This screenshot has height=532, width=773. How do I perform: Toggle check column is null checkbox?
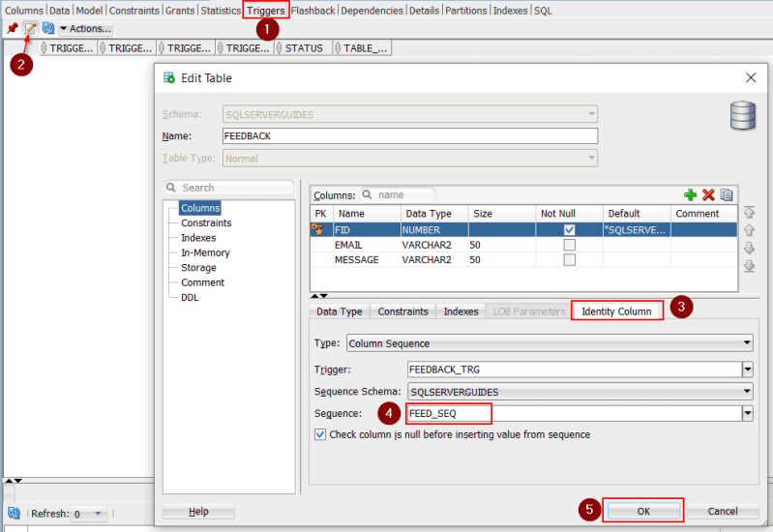tap(320, 434)
